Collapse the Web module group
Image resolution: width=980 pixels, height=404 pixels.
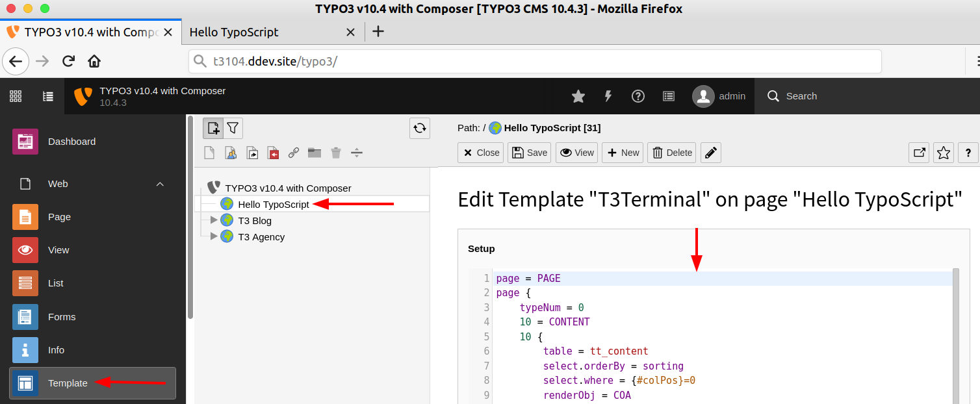[x=160, y=184]
